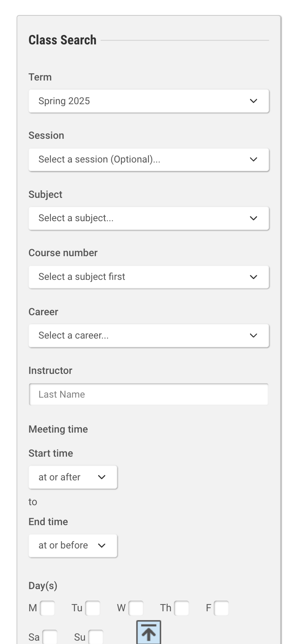297x644 pixels.
Task: Click the chevron arrow in Subject field
Action: pos(254,218)
